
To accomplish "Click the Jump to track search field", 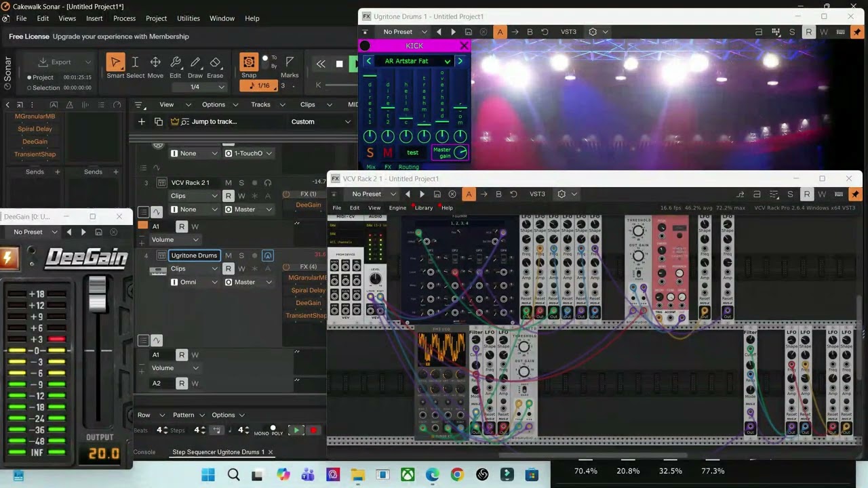I will click(x=214, y=122).
